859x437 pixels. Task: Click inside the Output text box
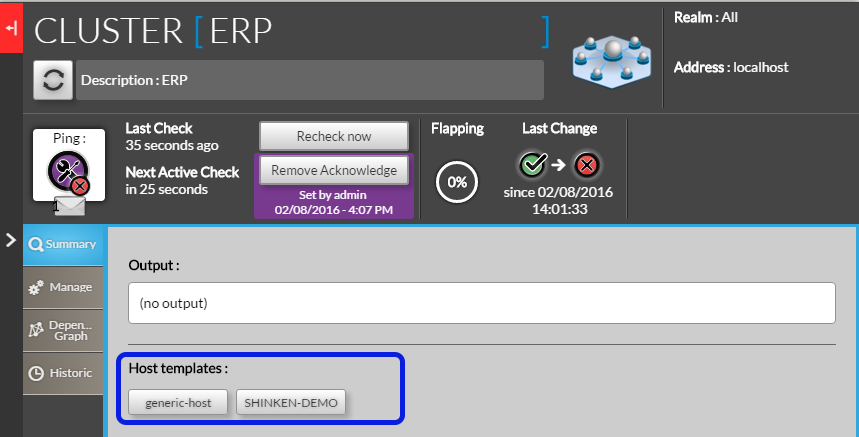(x=481, y=302)
